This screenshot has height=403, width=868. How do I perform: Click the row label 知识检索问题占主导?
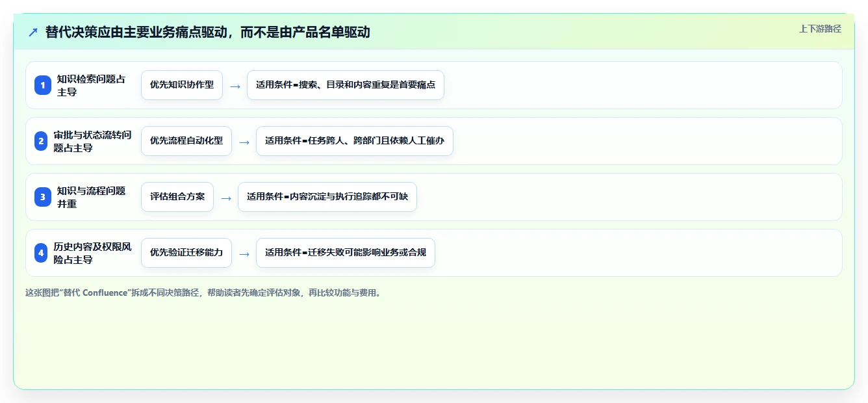[x=91, y=85]
